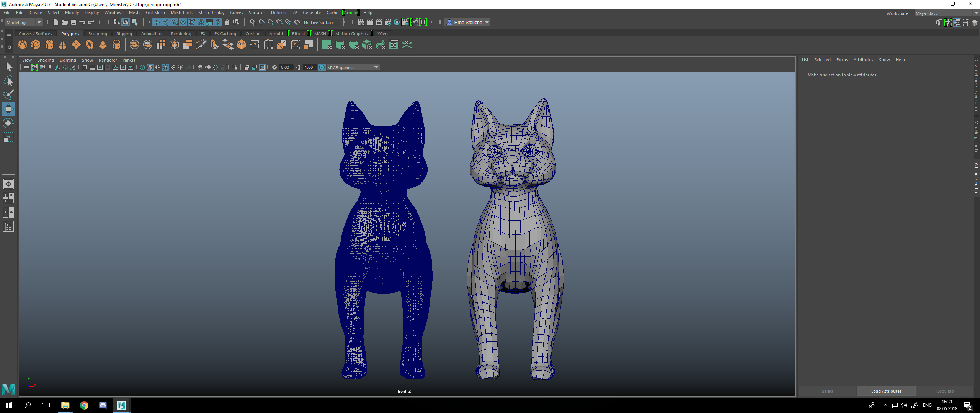Select the Lasso tool in toolbox
This screenshot has height=413, width=980.
(8, 81)
